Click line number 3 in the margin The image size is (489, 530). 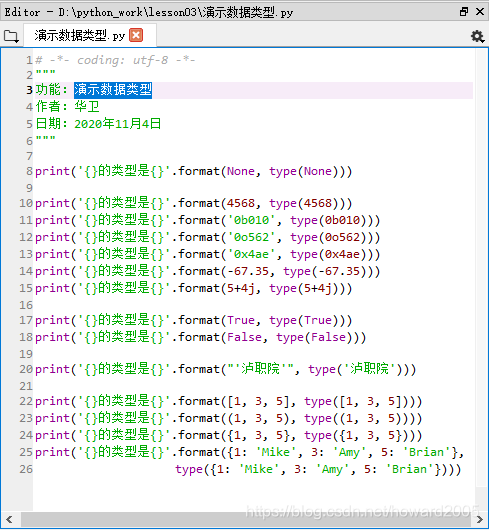pyautogui.click(x=29, y=90)
